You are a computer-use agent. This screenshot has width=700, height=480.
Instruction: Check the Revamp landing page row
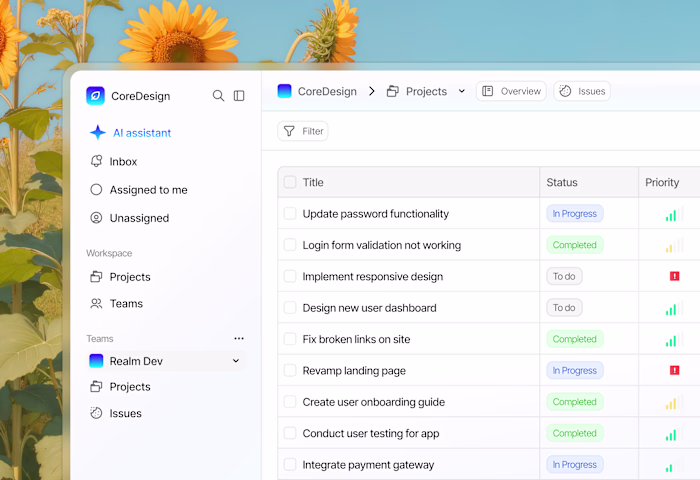click(x=290, y=370)
